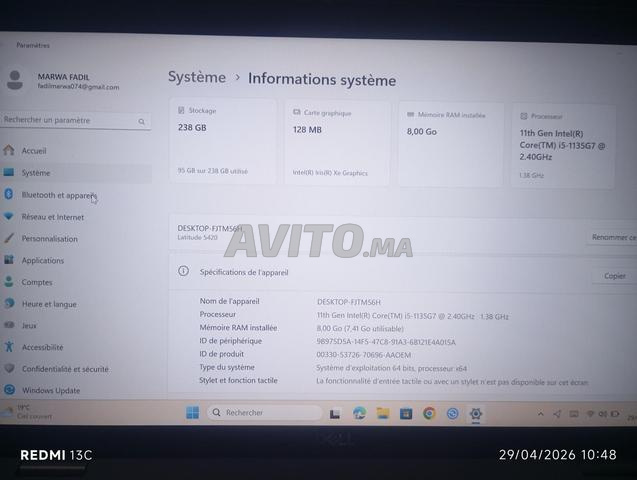The image size is (637, 480).
Task: Open the Accueil settings page
Action: pyautogui.click(x=34, y=151)
